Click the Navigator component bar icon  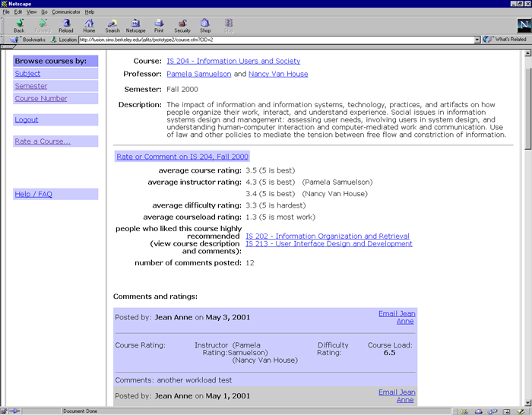pos(464,411)
